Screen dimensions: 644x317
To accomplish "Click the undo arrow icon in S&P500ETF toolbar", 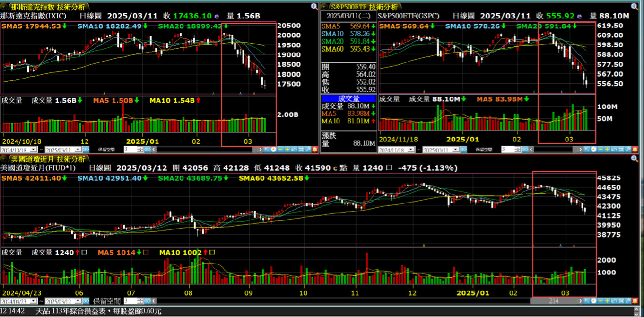I will coord(614,150).
